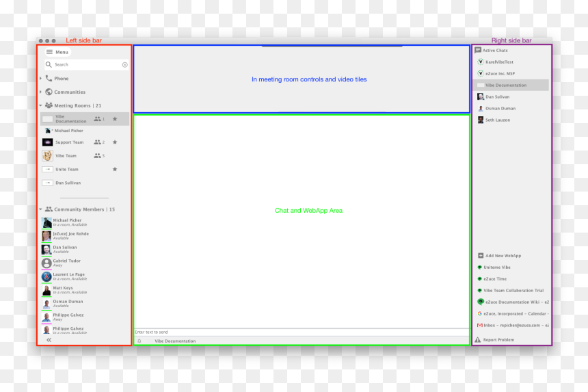
Task: Collapse the Community Members section arrow
Action: (40, 209)
